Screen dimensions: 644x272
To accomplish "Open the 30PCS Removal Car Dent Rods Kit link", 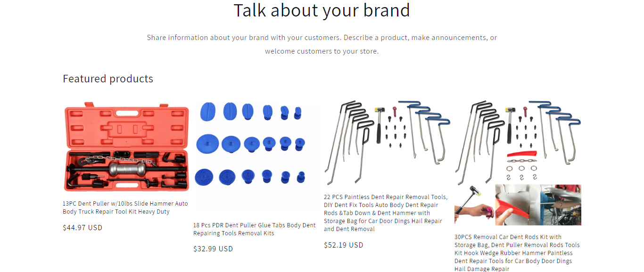I will click(517, 253).
